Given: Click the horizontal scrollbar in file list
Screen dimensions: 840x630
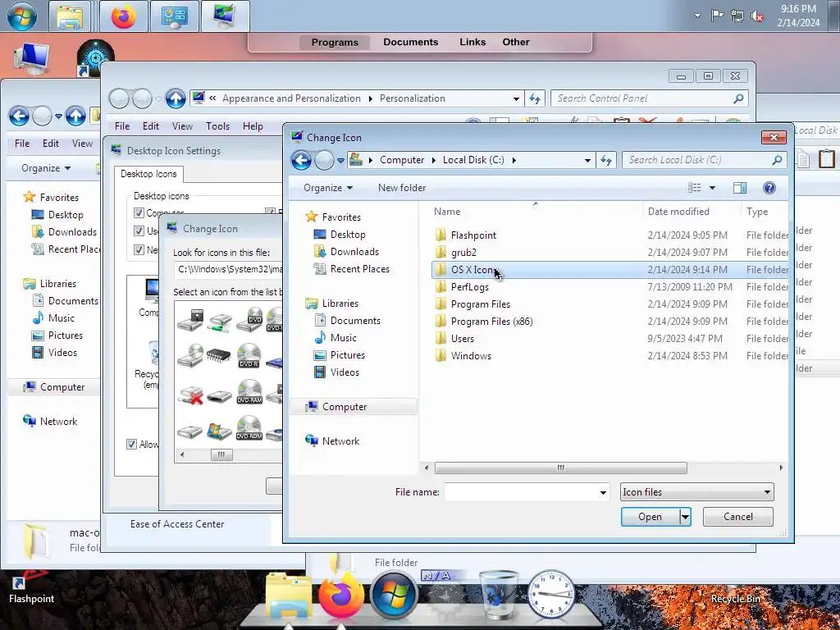Looking at the screenshot, I should click(x=560, y=468).
